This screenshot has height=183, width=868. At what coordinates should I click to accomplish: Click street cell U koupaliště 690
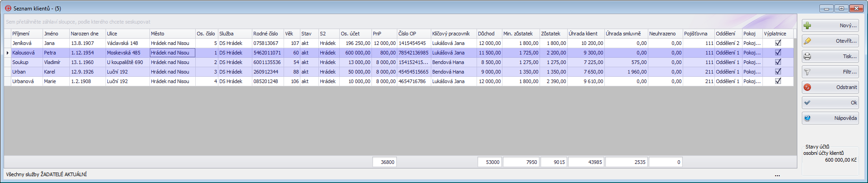pyautogui.click(x=127, y=62)
